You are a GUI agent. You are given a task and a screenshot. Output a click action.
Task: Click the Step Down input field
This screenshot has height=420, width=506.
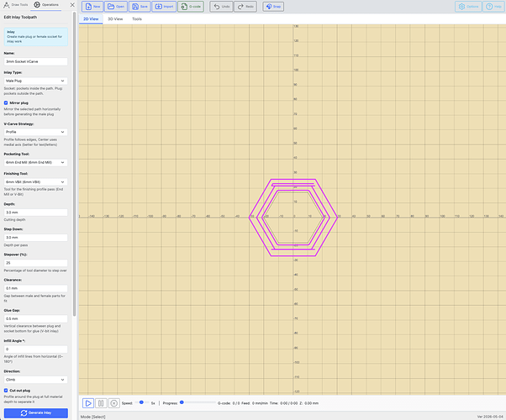tap(36, 238)
